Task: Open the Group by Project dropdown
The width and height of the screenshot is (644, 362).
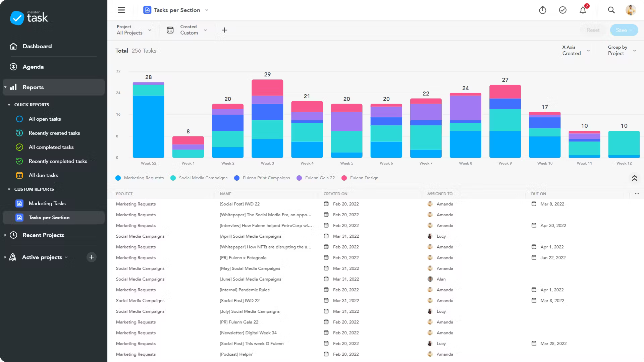Action: pos(621,50)
